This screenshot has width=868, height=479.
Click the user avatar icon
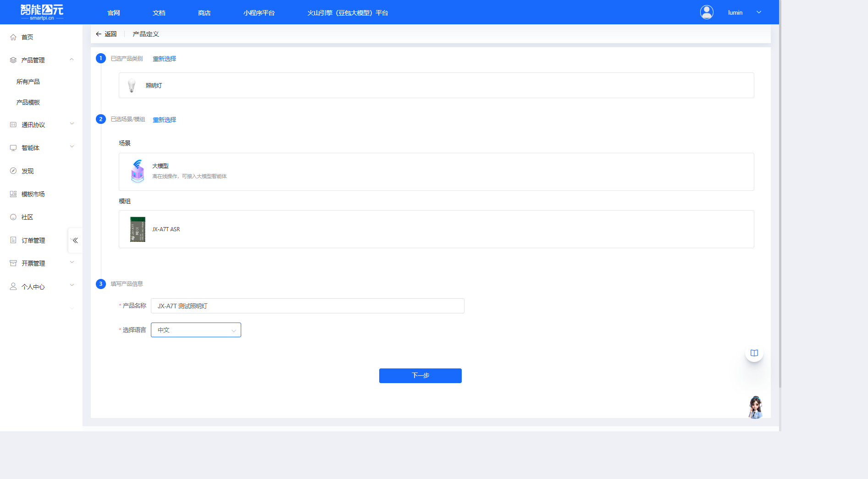707,12
